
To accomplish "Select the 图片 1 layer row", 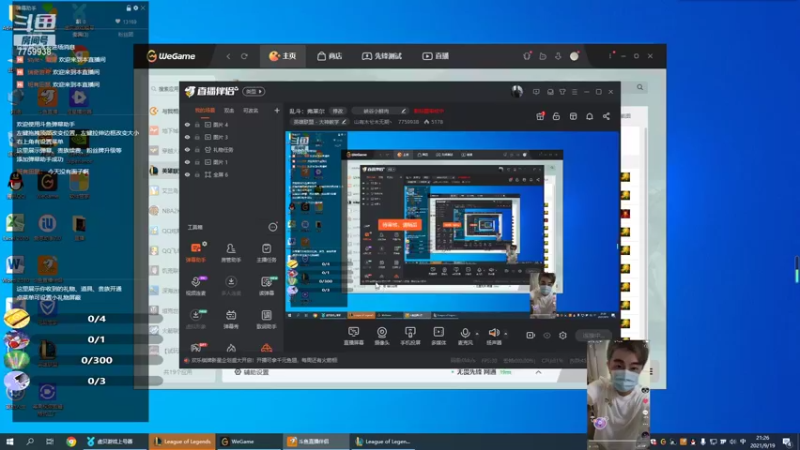I will 231,162.
